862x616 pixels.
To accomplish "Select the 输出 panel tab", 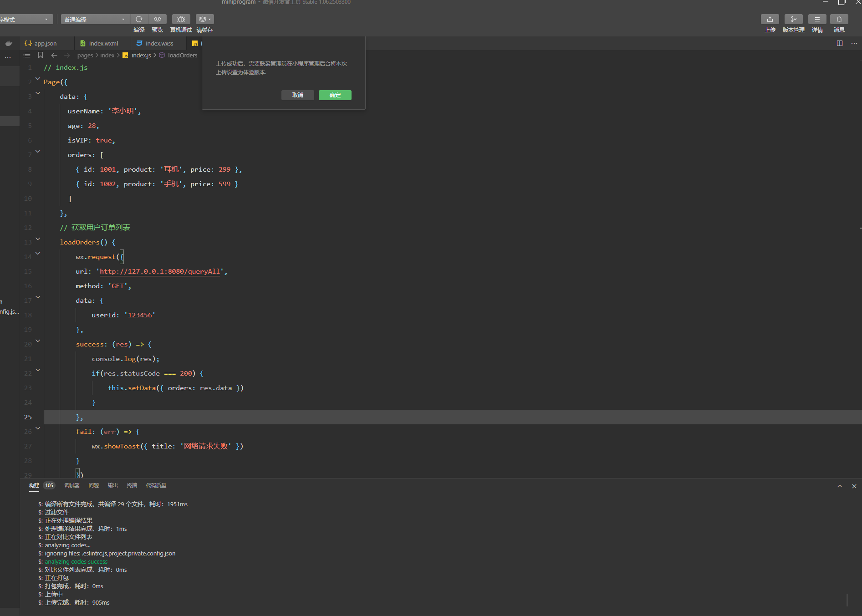I will point(112,485).
